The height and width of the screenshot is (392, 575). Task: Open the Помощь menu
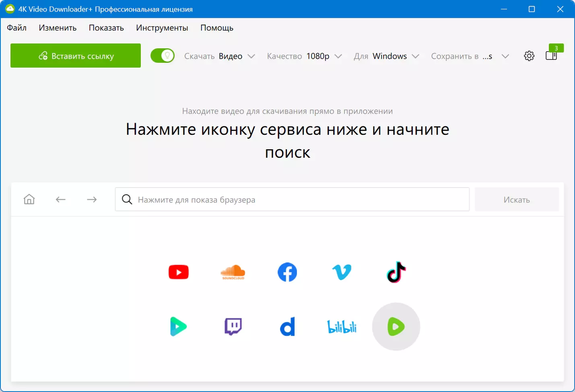pyautogui.click(x=217, y=28)
